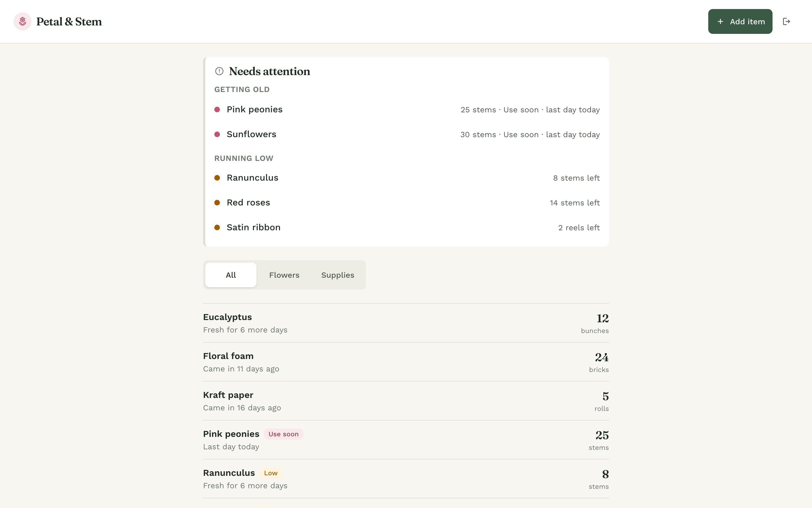Click the 24 bricks count for Floral foam
Image resolution: width=812 pixels, height=508 pixels.
599,363
